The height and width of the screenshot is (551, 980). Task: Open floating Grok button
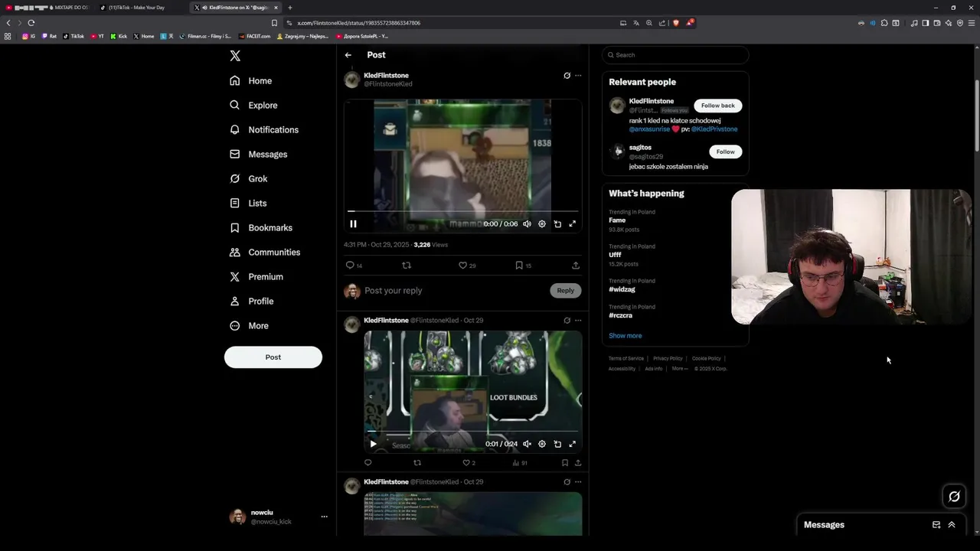click(x=954, y=497)
